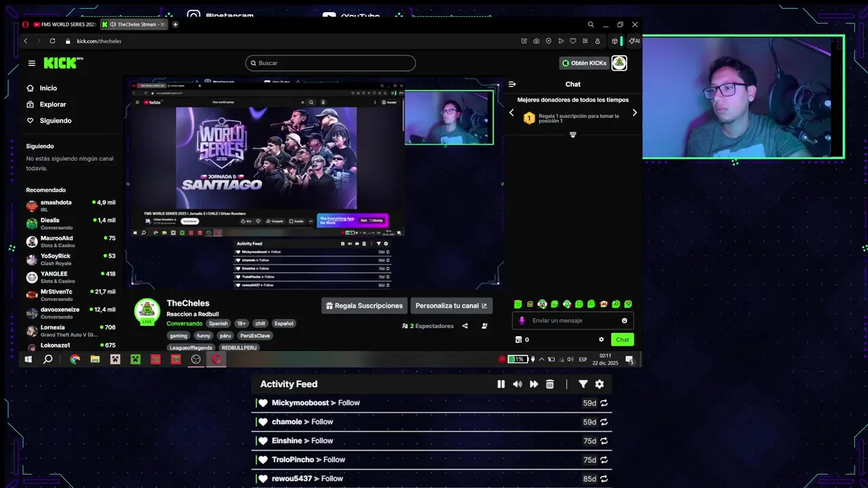
Task: Collapse the chat panel with the arrow icon
Action: coord(512,84)
